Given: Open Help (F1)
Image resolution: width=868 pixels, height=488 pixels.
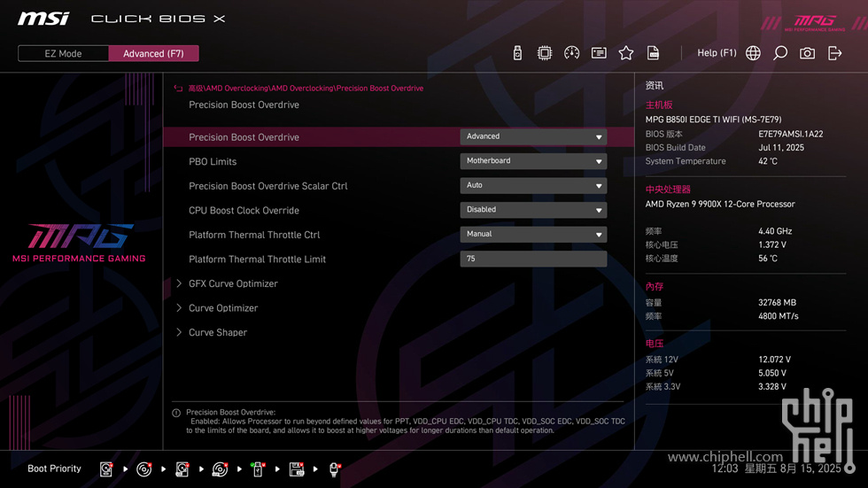Looking at the screenshot, I should click(x=717, y=53).
